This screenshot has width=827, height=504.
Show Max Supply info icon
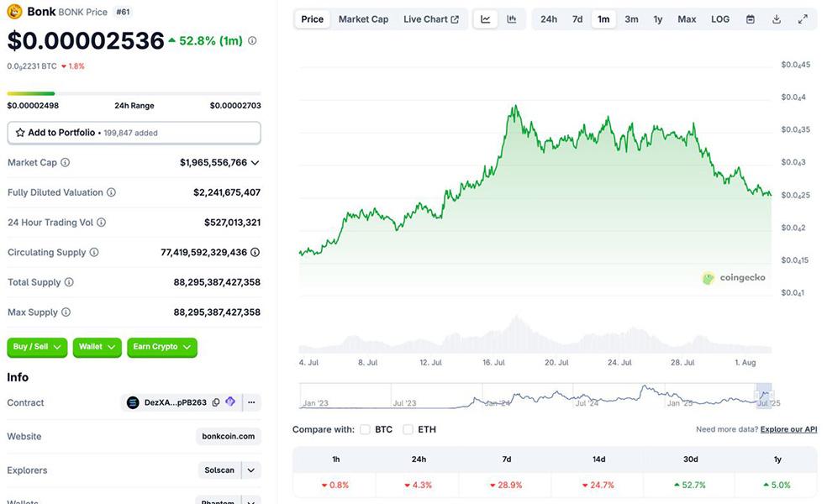point(66,312)
